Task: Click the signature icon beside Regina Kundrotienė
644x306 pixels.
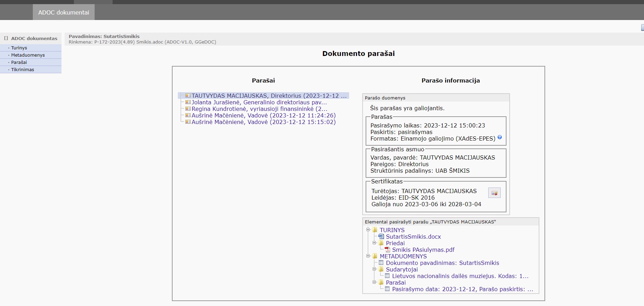Action: pyautogui.click(x=188, y=109)
